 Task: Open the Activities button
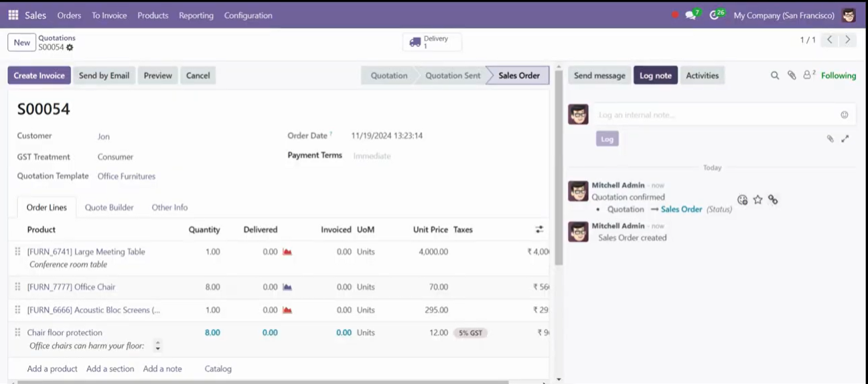point(703,76)
